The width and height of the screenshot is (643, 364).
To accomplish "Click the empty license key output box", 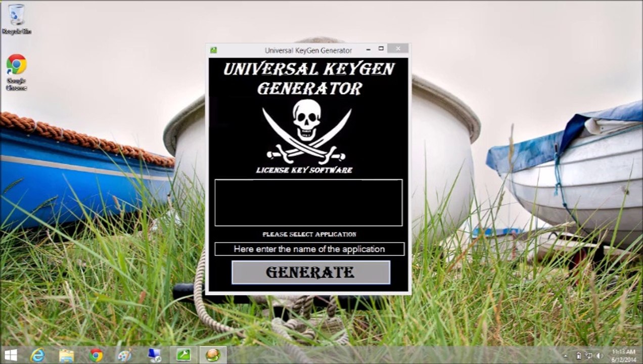I will point(308,202).
